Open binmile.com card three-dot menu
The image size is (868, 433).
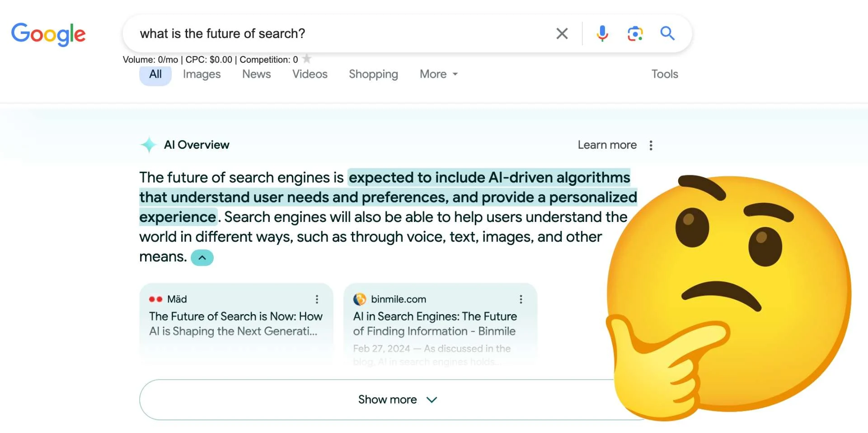point(521,299)
